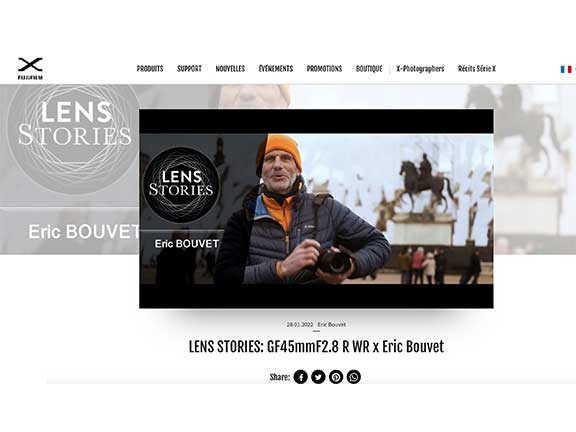Click the Lens Stories video thumbnail
576x432 pixels.
click(316, 208)
